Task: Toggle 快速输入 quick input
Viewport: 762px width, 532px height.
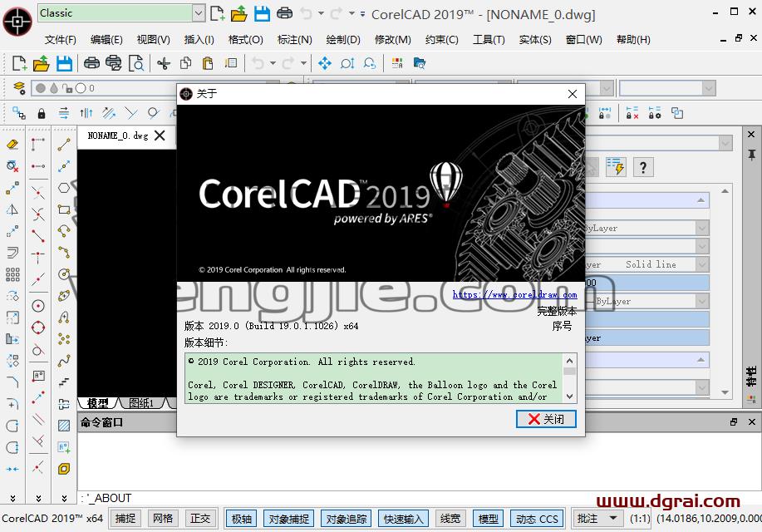Action: click(x=403, y=519)
